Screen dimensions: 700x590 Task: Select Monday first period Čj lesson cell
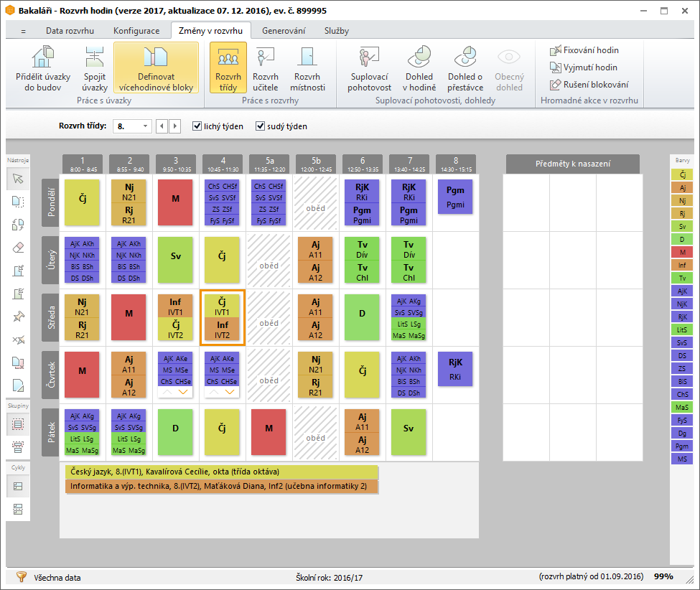[x=82, y=202]
